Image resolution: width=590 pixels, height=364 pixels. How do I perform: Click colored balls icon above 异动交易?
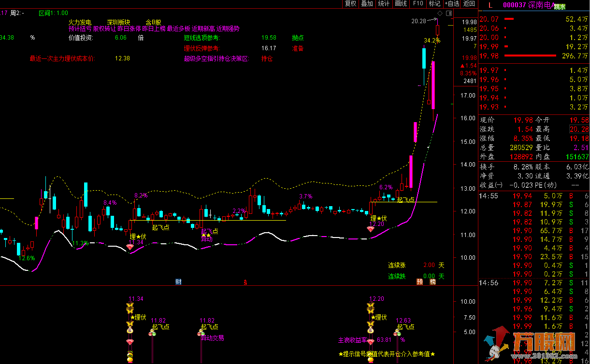[x=201, y=333]
